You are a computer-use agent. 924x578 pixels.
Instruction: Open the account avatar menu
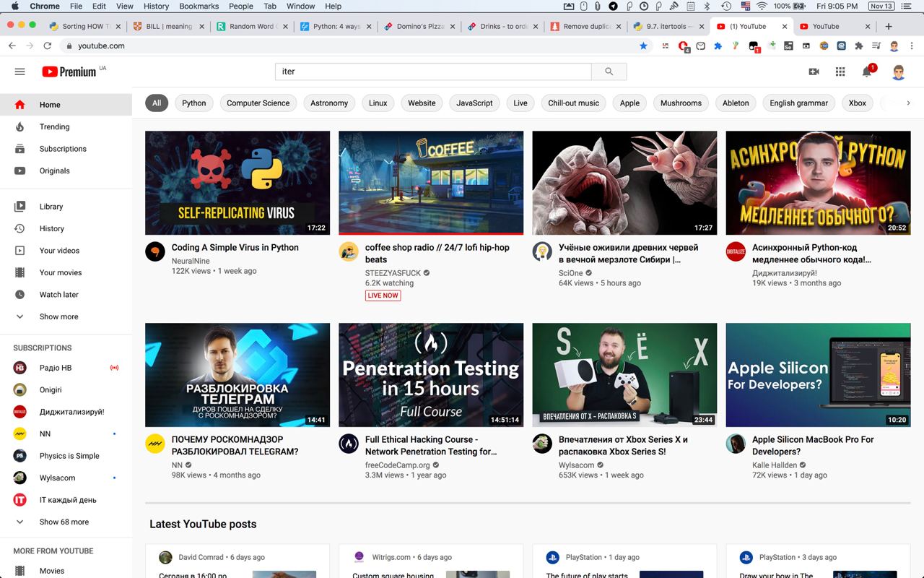click(x=899, y=72)
